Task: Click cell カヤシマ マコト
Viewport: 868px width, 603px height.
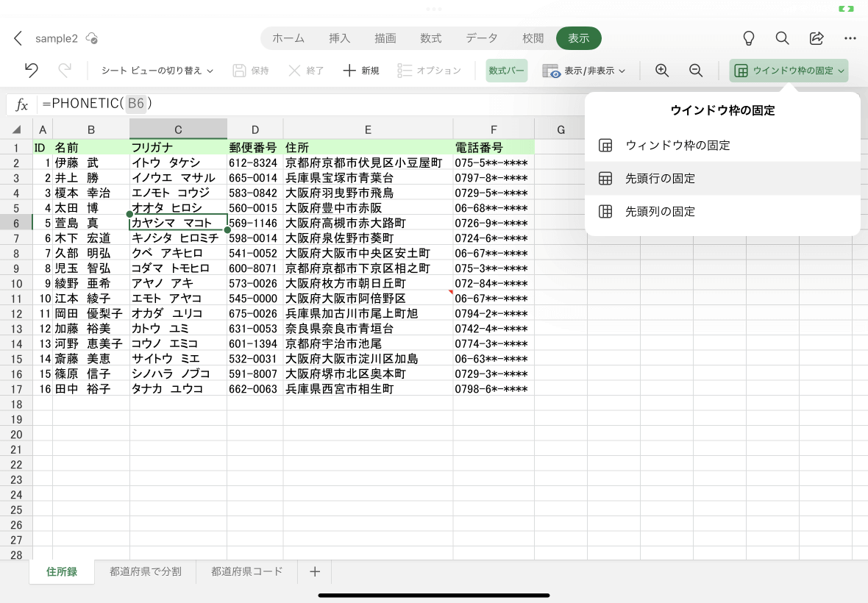Action: [x=178, y=223]
